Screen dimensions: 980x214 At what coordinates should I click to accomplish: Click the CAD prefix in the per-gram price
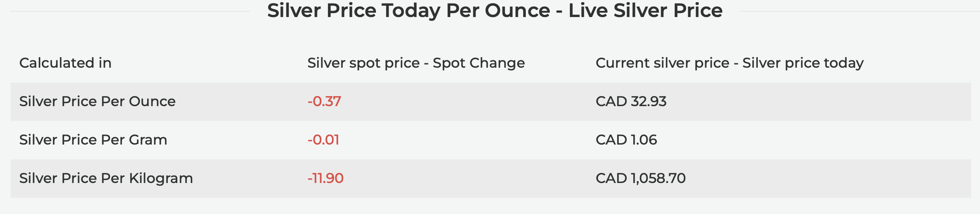(x=611, y=140)
